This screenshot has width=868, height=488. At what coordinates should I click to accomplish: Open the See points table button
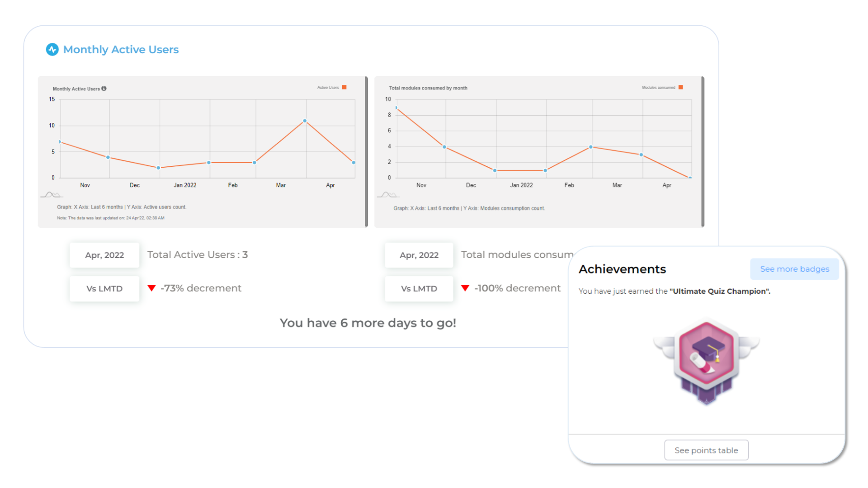(x=706, y=450)
